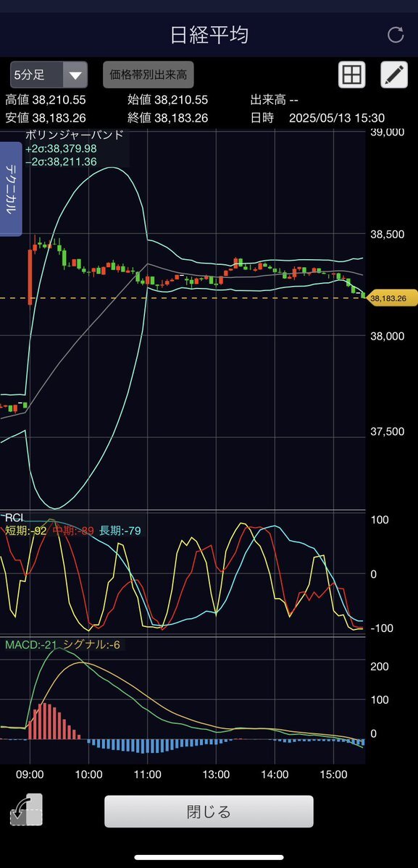The height and width of the screenshot is (868, 418).
Task: Tap the 39,000 price axis label
Action: [x=388, y=133]
